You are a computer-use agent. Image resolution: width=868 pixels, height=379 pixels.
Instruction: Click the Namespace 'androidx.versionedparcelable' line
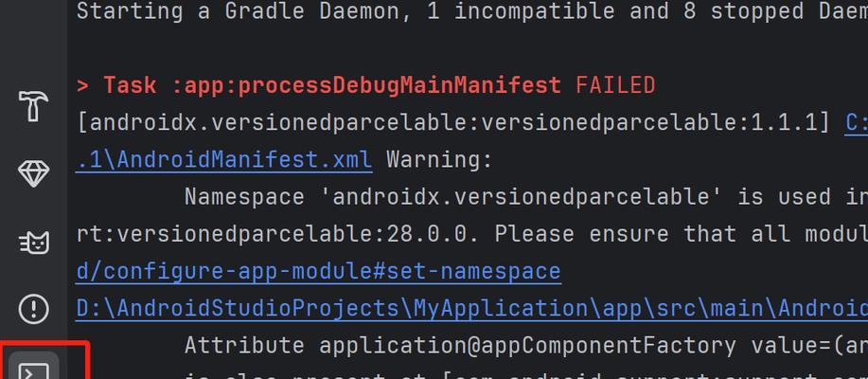pos(526,197)
